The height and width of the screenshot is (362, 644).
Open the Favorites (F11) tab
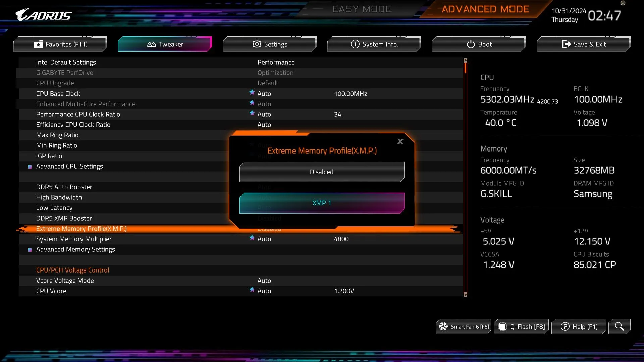[60, 44]
